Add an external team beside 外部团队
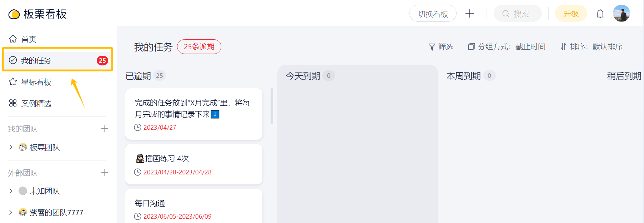Viewport: 644px width, 223px height. click(x=105, y=173)
